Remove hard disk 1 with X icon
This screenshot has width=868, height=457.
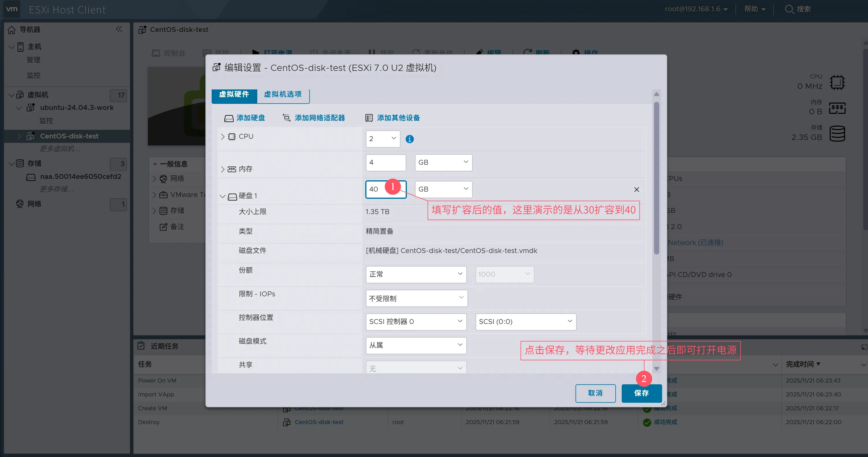coord(636,190)
